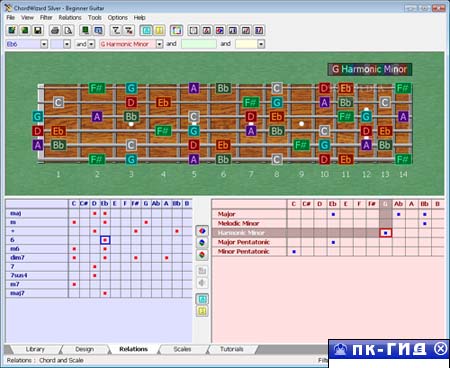This screenshot has width=450, height=368.
Task: Open the Help menu
Action: coord(139,17)
